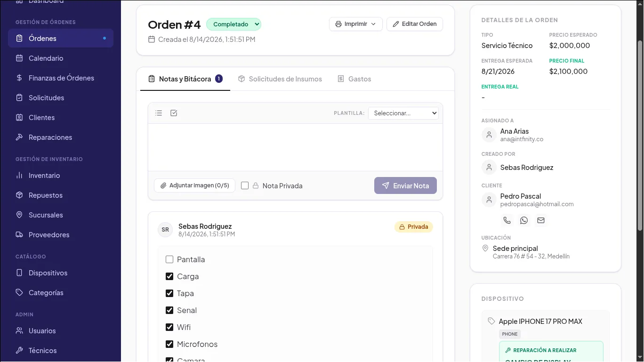The height and width of the screenshot is (362, 644).
Task: Click the Sucursales location pin icon
Action: pos(19,215)
